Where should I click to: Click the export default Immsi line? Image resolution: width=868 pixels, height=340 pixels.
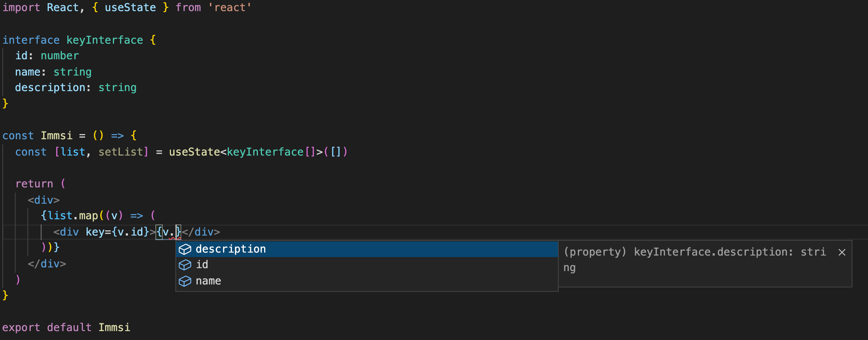pos(67,327)
